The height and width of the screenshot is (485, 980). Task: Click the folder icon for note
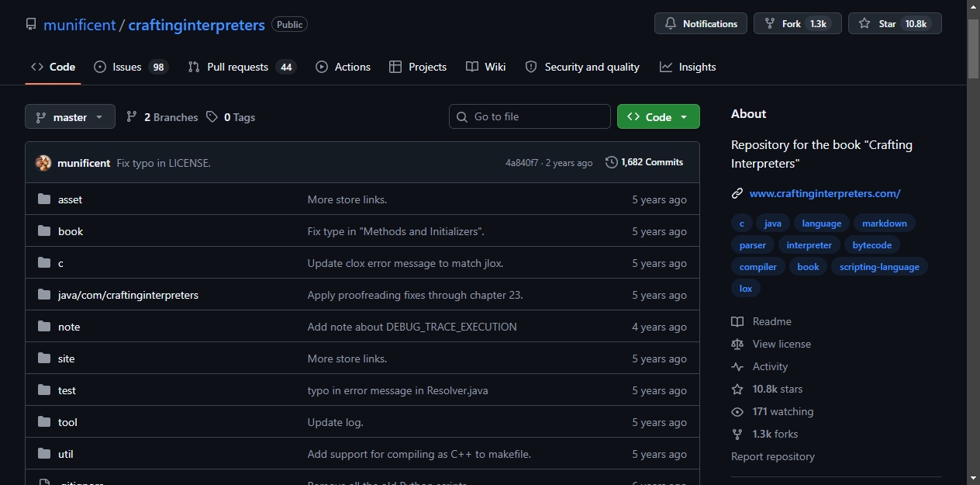coord(44,327)
